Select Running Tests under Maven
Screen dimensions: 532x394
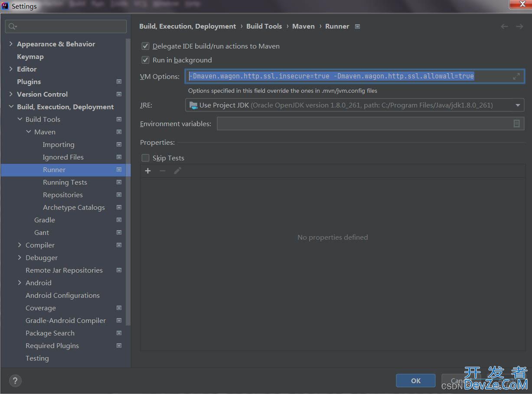click(65, 182)
